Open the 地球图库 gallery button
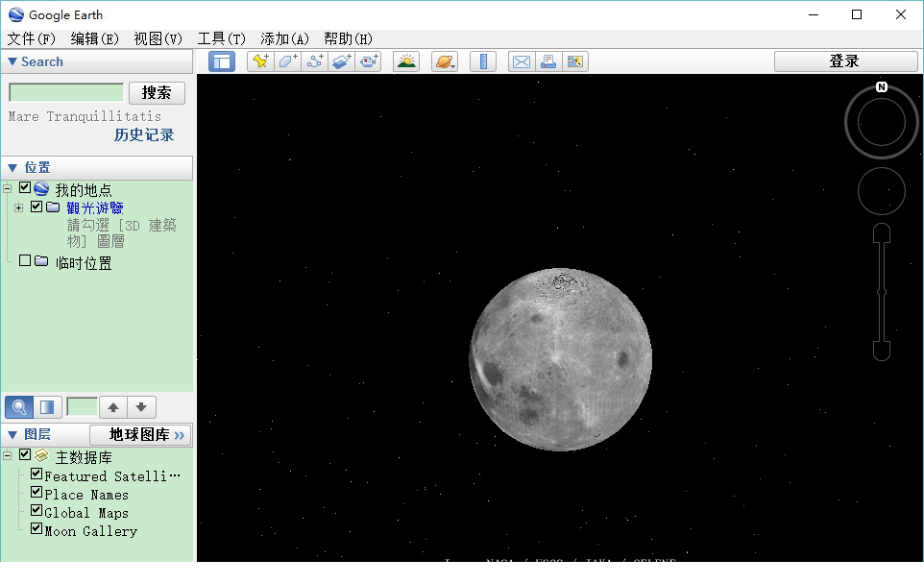The height and width of the screenshot is (584, 924). point(140,435)
